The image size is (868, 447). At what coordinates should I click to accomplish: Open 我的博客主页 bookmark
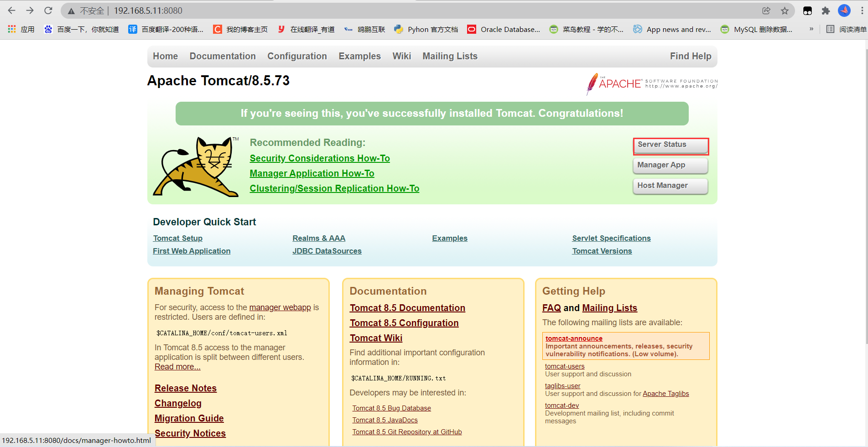(x=241, y=29)
